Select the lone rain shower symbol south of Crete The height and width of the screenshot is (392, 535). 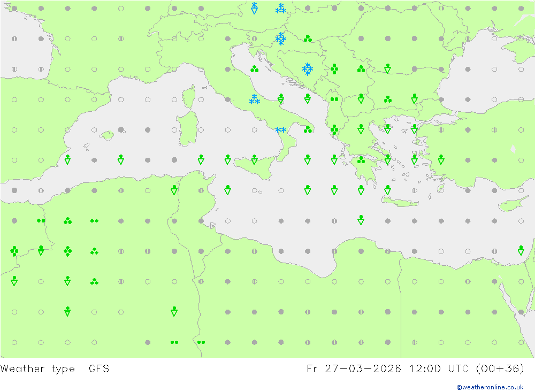(x=361, y=220)
